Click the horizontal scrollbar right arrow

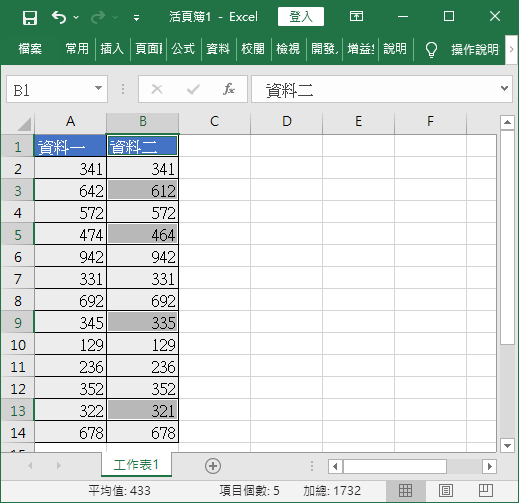click(x=489, y=466)
